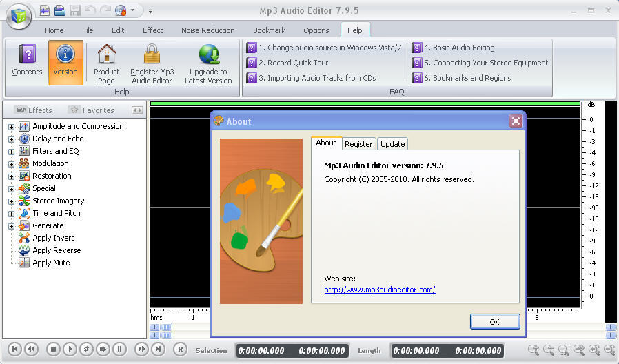This screenshot has height=364, width=619.
Task: Switch to Register tab in About dialog
Action: 358,144
